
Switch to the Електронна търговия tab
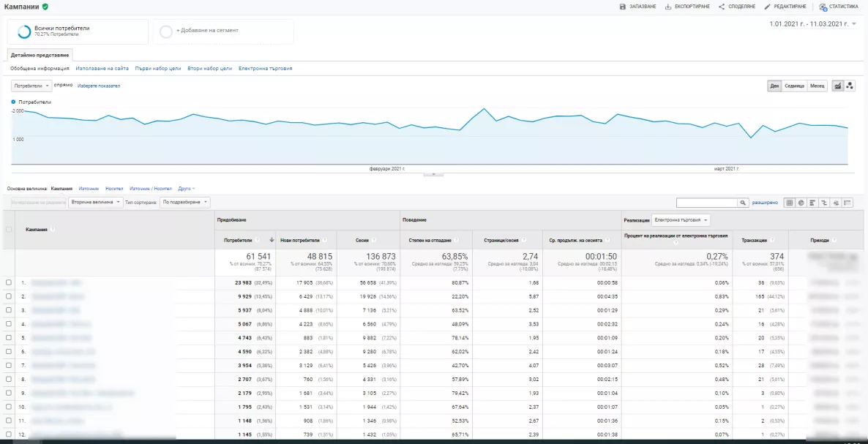[x=265, y=69]
